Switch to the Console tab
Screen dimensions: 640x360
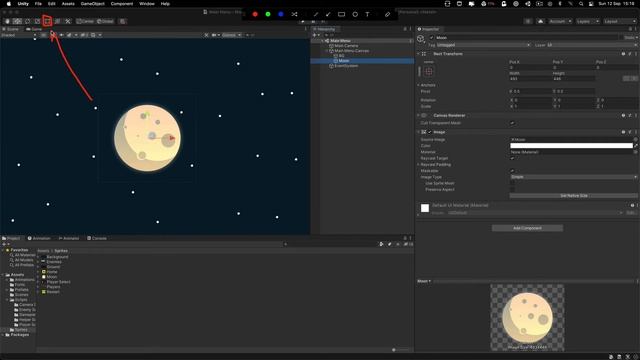(x=97, y=238)
